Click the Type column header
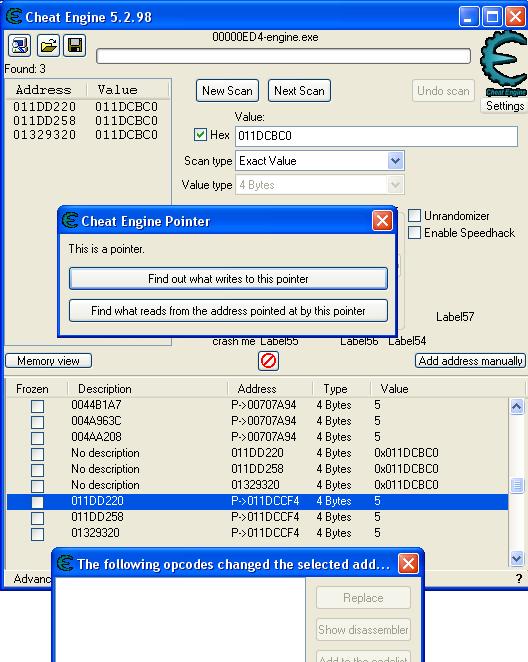Screen dimensions: 528x662 pyautogui.click(x=341, y=389)
